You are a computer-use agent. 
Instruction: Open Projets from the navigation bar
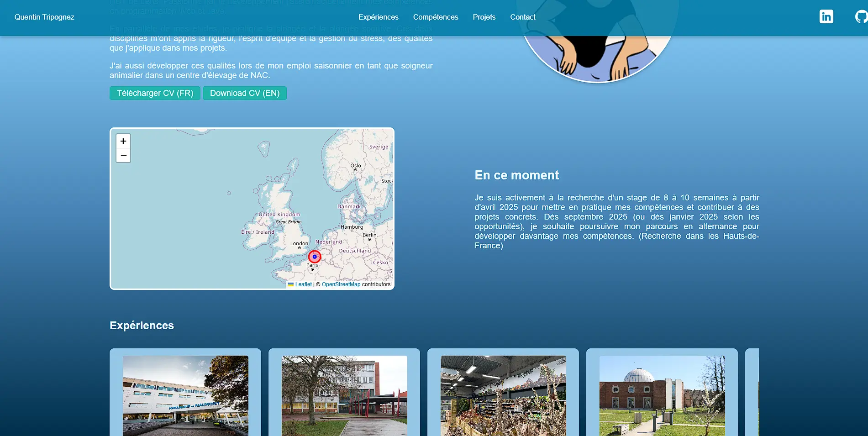coord(484,17)
